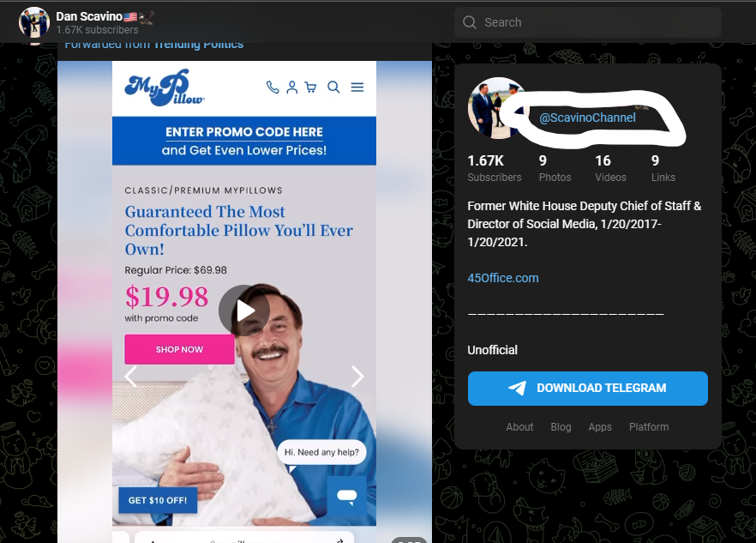Open the 45Office.com link
Image resolution: width=756 pixels, height=543 pixels.
[x=503, y=278]
